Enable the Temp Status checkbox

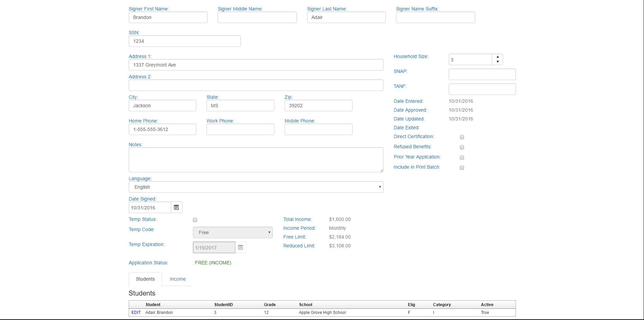click(195, 220)
